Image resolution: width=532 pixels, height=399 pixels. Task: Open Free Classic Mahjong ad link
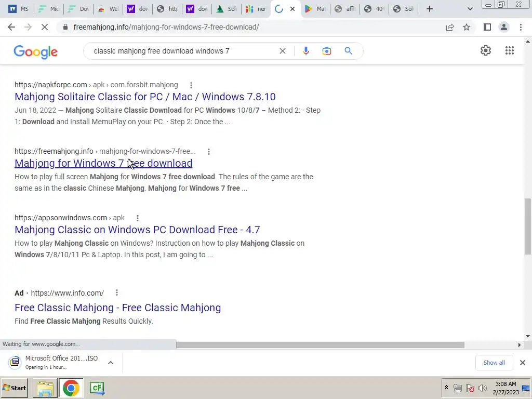118,308
